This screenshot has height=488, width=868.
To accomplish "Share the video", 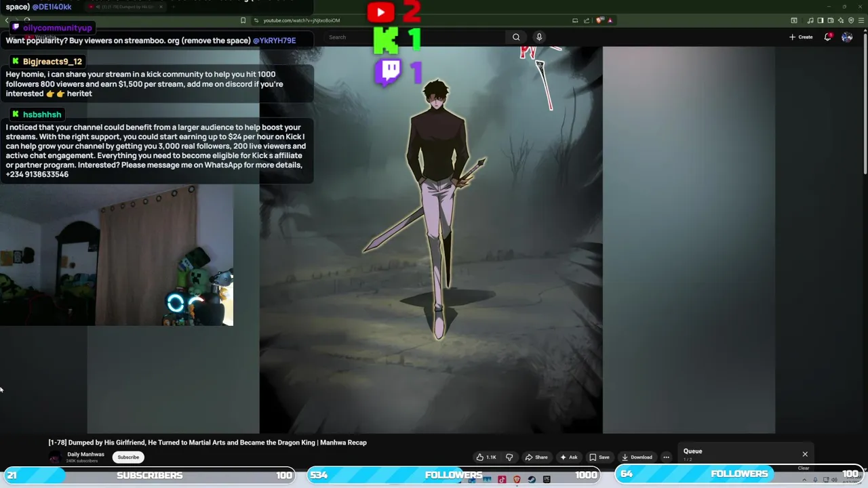I will (x=536, y=457).
